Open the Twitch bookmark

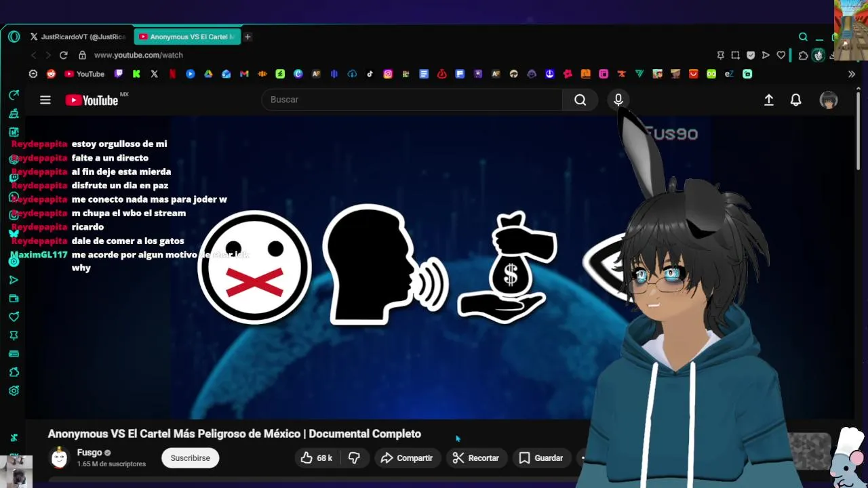119,74
